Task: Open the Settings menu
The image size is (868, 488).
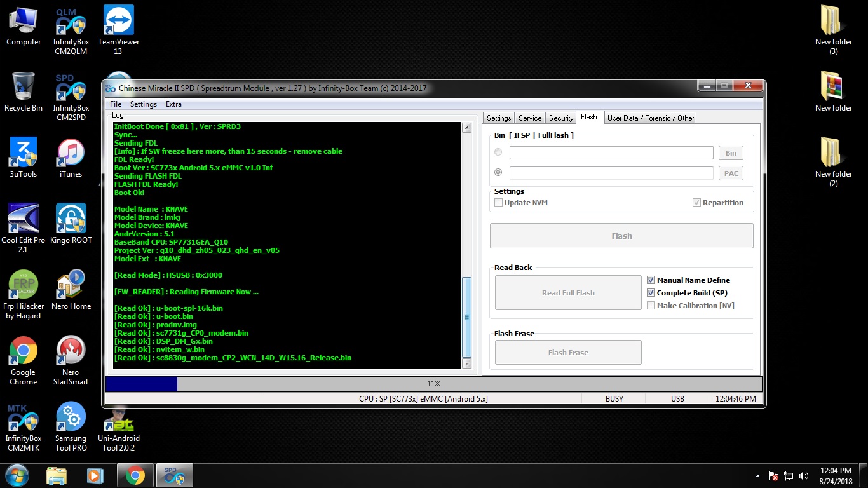Action: (x=144, y=104)
